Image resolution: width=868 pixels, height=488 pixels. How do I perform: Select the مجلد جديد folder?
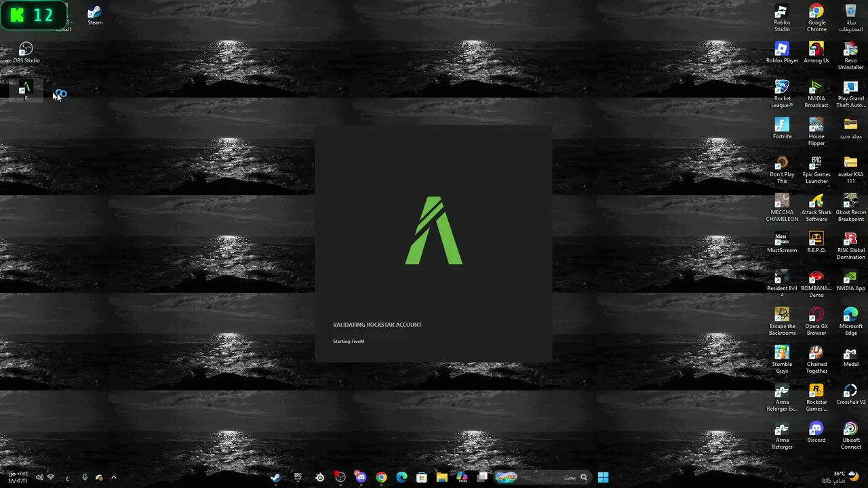tap(850, 129)
